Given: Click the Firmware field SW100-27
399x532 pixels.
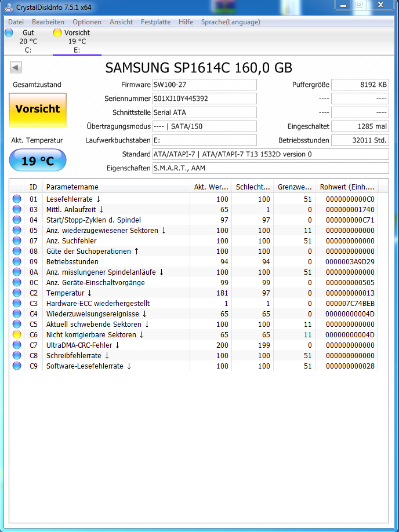Looking at the screenshot, I should tap(204, 85).
